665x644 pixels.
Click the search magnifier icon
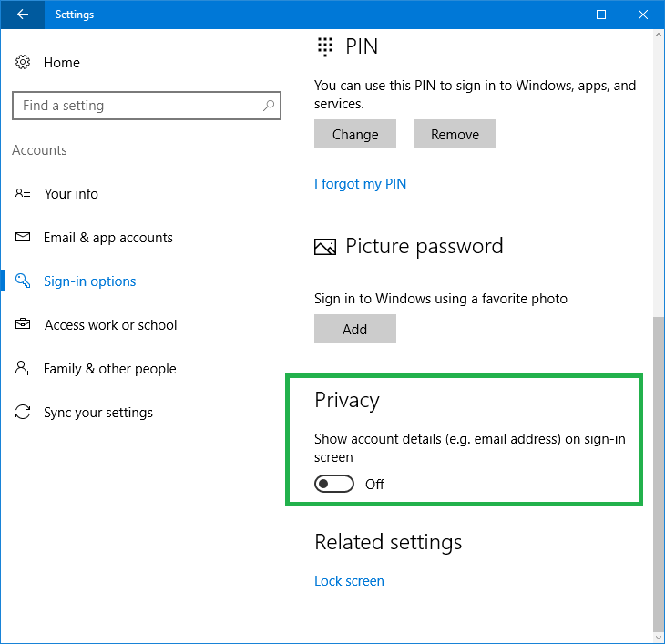click(269, 105)
